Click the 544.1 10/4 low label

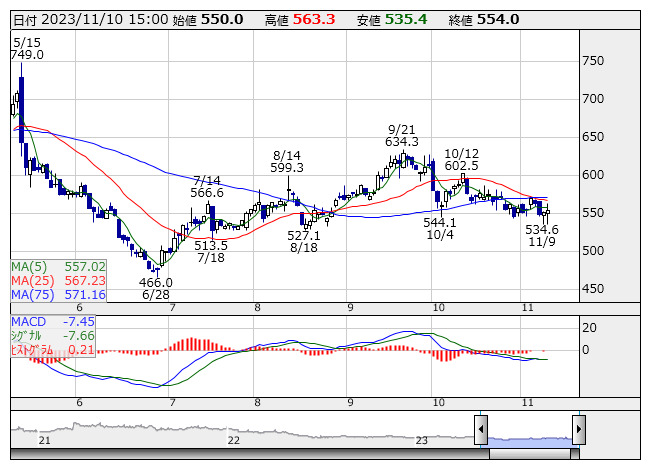pyautogui.click(x=440, y=229)
